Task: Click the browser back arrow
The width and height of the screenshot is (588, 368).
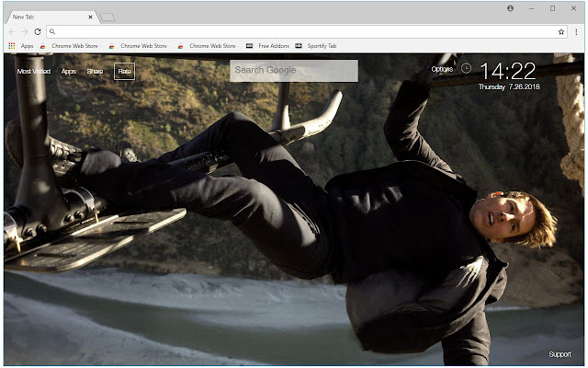Action: click(x=12, y=32)
